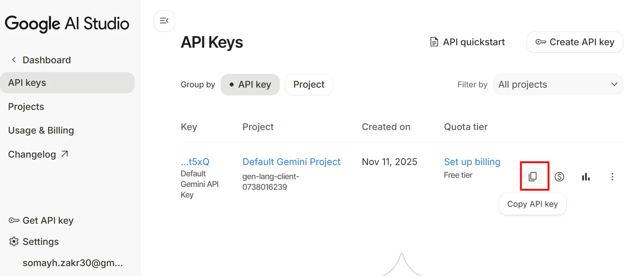Copy the API key with the copy icon
This screenshot has width=644, height=276.
(533, 176)
